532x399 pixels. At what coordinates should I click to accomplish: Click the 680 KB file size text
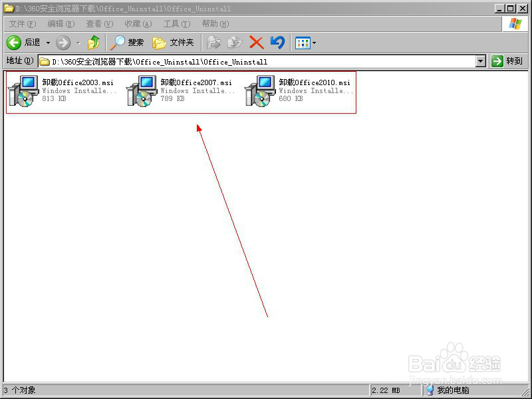tap(291, 98)
